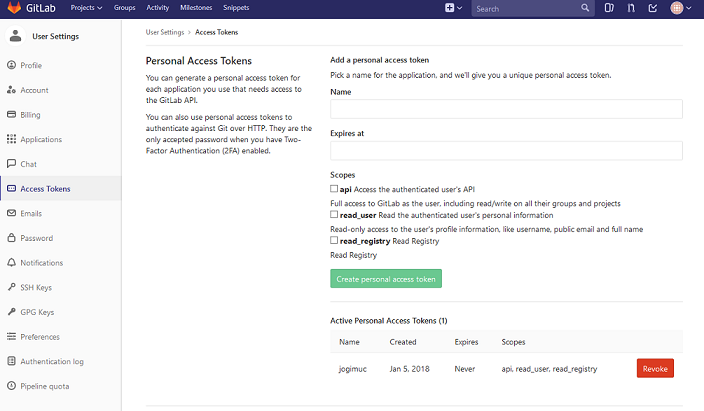Click the search magnifier icon
704x411 pixels.
(x=586, y=8)
